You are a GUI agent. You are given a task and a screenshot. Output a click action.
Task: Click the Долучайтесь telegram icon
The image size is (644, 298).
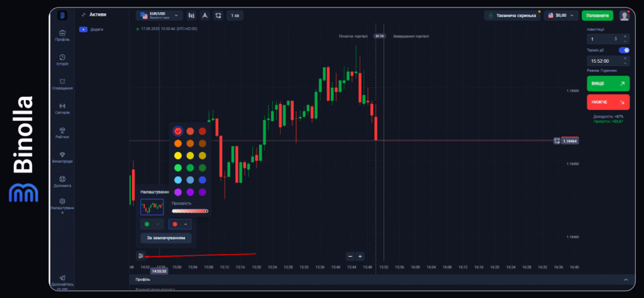pos(62,277)
